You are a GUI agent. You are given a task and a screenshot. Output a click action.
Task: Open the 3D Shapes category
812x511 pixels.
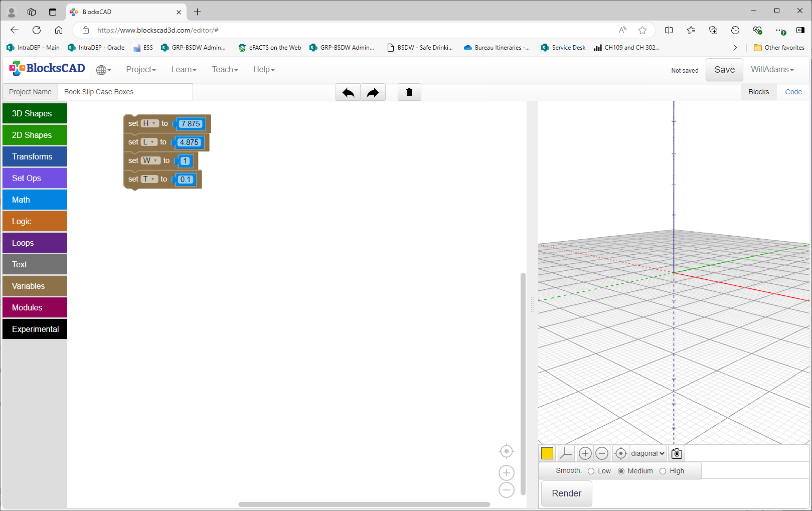click(35, 113)
